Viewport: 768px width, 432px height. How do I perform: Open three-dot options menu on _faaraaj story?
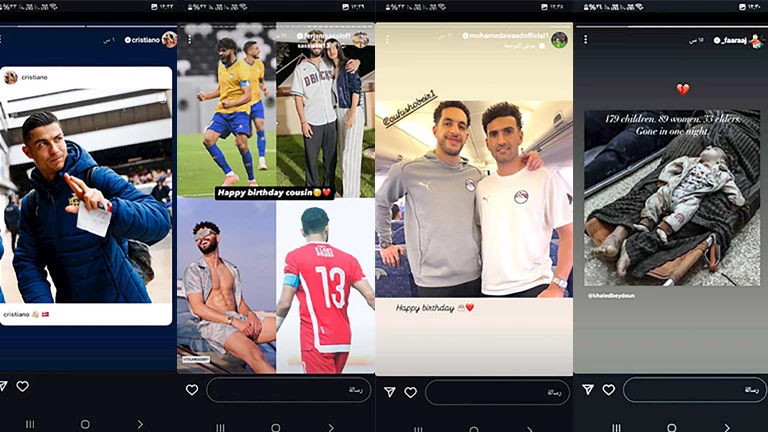586,40
